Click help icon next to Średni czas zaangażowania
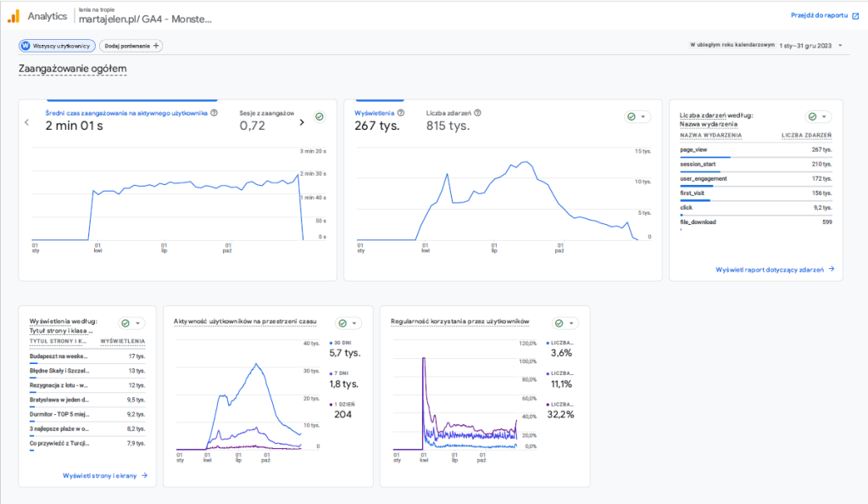Image resolution: width=868 pixels, height=504 pixels. [214, 112]
